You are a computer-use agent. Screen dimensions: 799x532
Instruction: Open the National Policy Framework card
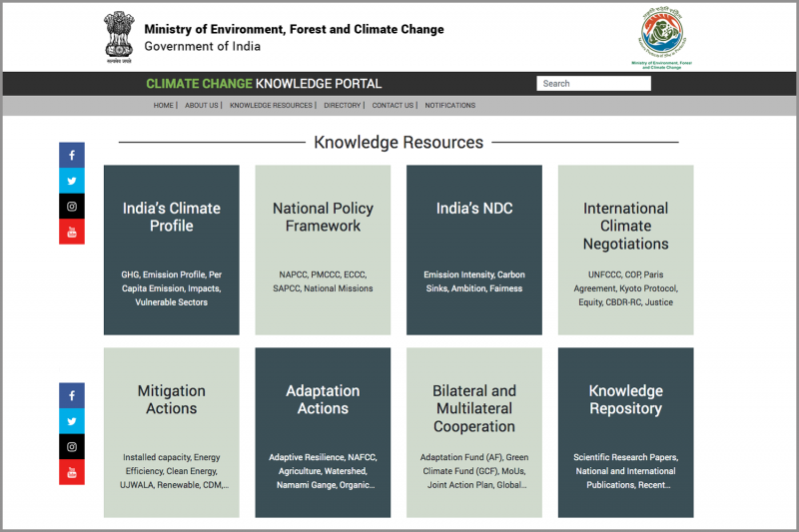point(323,250)
